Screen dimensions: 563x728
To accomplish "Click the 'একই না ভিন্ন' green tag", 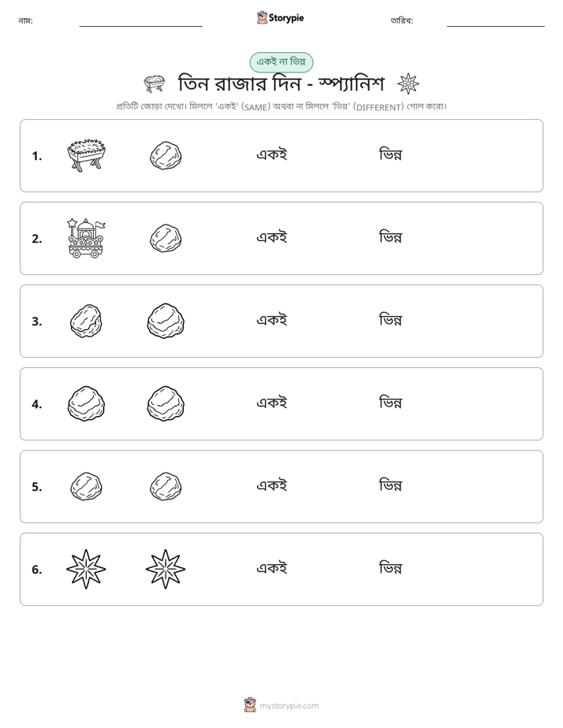I will coord(281,61).
